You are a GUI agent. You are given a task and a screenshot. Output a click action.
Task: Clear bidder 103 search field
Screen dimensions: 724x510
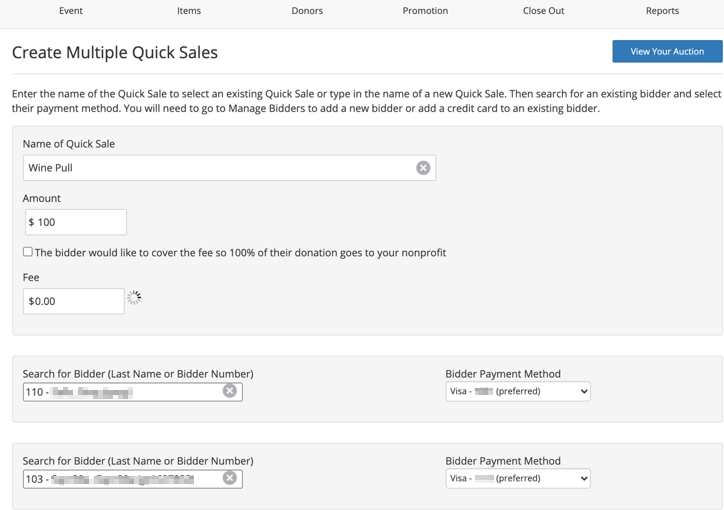229,478
